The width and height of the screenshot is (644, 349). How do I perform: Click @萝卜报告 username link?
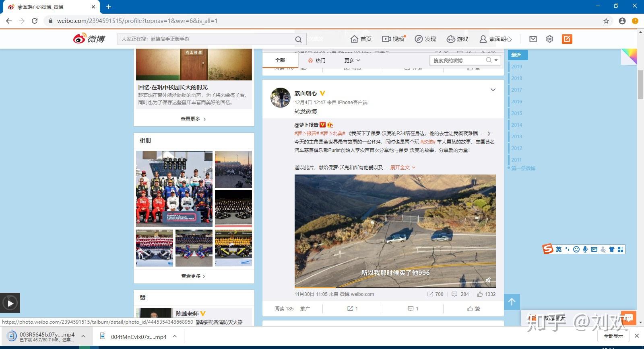click(x=306, y=125)
